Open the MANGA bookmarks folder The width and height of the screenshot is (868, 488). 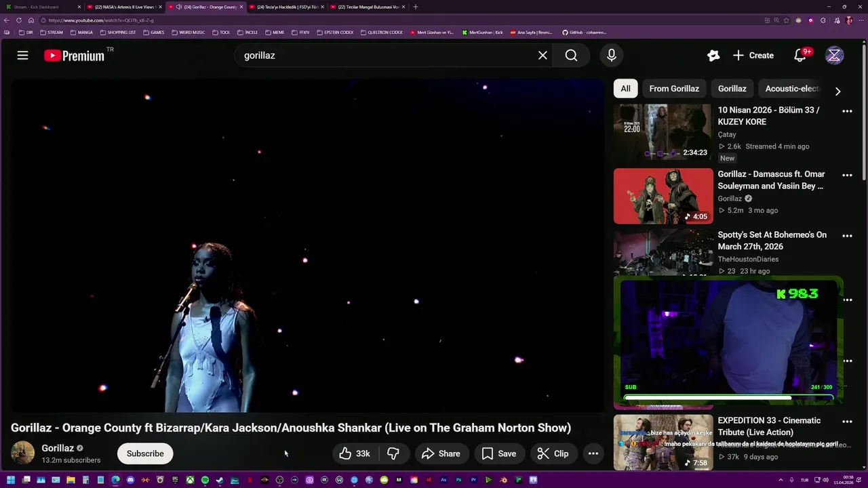81,33
